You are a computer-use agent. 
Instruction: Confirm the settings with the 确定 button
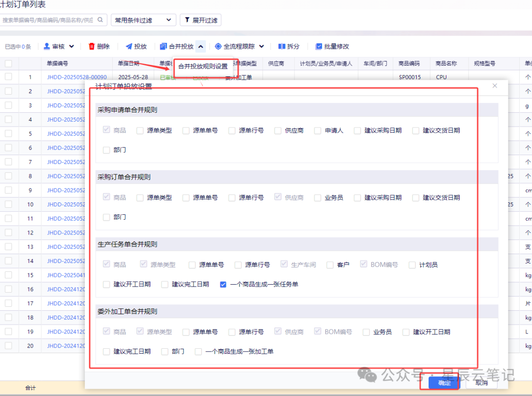click(x=444, y=383)
